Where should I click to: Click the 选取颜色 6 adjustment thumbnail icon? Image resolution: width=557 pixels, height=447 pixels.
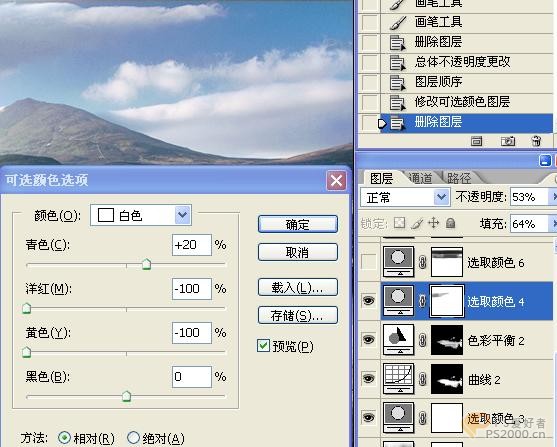point(399,262)
